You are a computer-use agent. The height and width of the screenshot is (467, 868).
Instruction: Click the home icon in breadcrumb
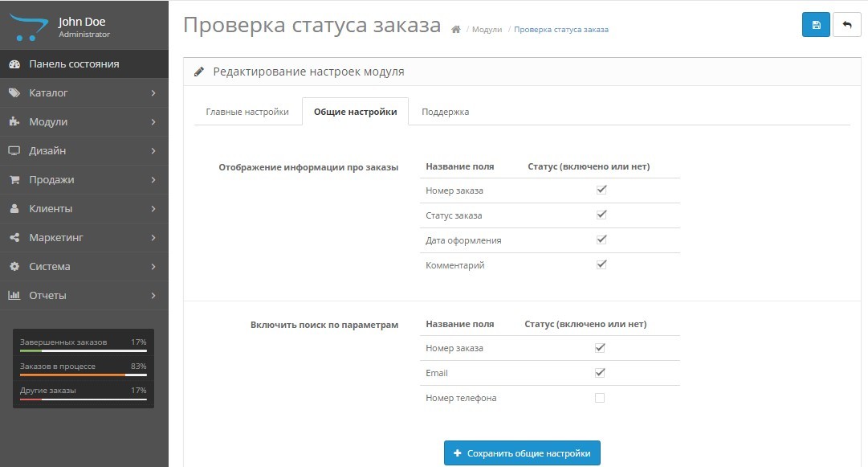coord(455,30)
